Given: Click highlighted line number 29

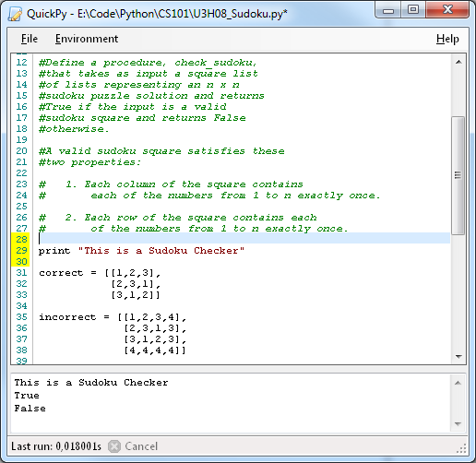Looking at the screenshot, I should click(21, 250).
